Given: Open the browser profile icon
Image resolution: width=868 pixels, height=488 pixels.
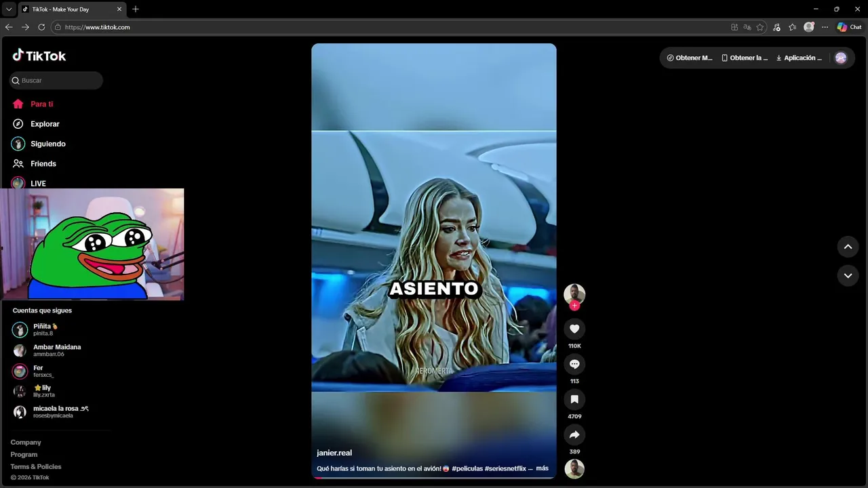Looking at the screenshot, I should [808, 27].
